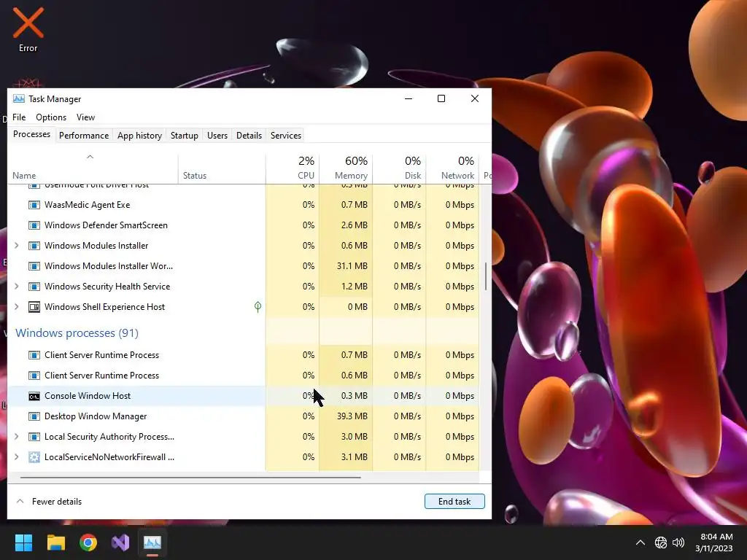Launch Visual Studio from the taskbar
This screenshot has width=747, height=560.
(x=120, y=542)
